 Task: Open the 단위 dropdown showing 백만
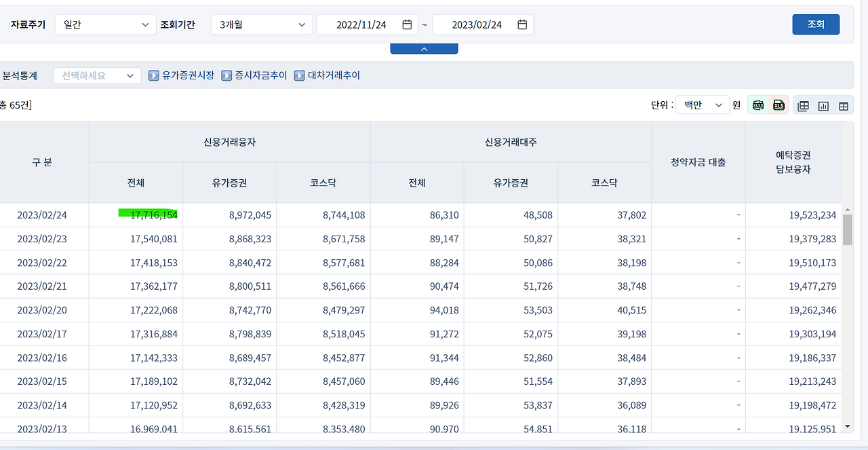702,105
